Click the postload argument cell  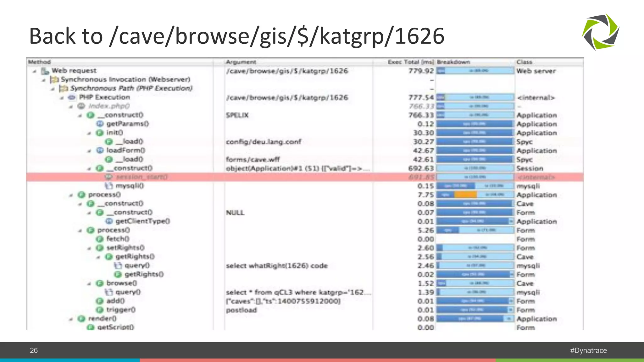click(x=241, y=310)
